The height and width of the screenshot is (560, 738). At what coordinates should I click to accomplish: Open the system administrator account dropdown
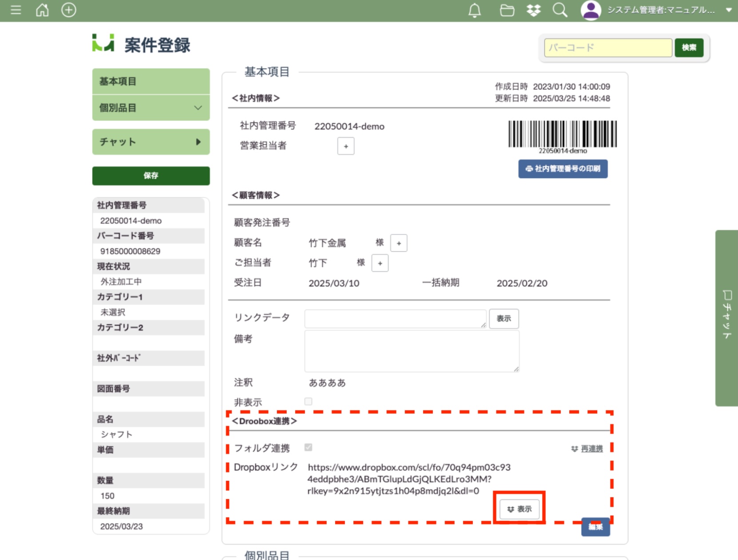coord(729,10)
